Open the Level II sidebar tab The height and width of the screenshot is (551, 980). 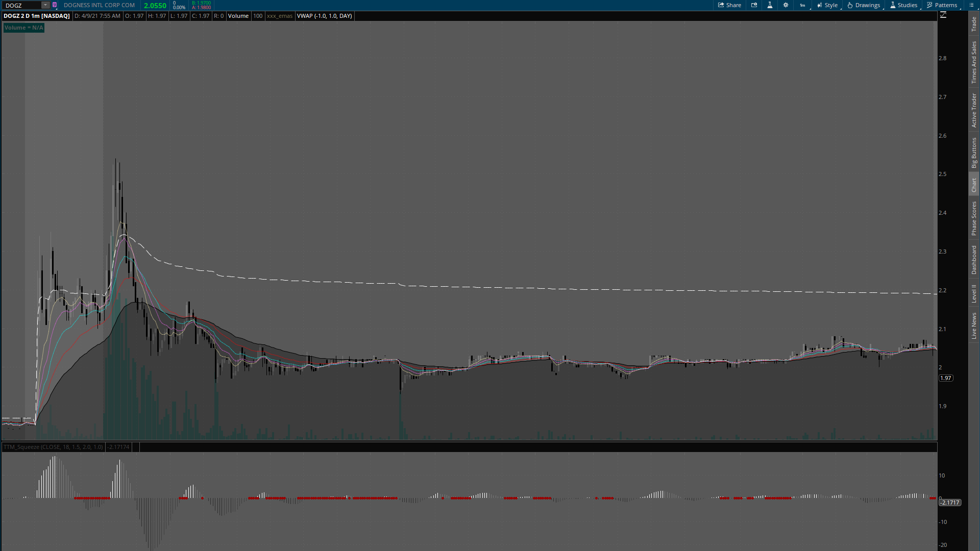(x=974, y=294)
